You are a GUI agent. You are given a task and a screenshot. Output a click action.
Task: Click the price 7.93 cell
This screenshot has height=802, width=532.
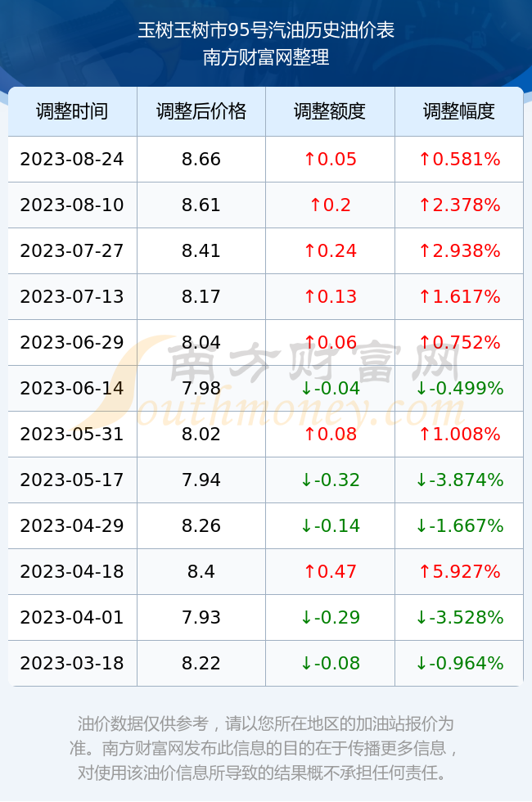tap(201, 617)
